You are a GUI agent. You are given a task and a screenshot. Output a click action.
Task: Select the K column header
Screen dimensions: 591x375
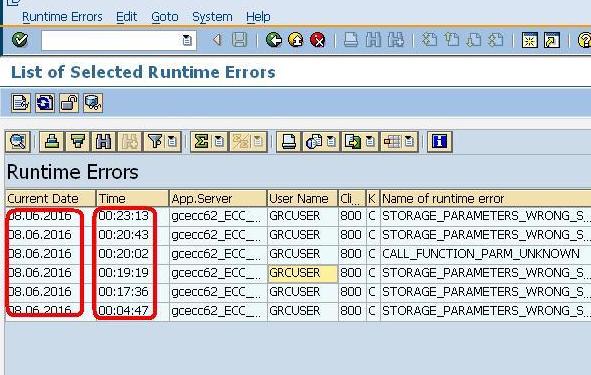[373, 199]
